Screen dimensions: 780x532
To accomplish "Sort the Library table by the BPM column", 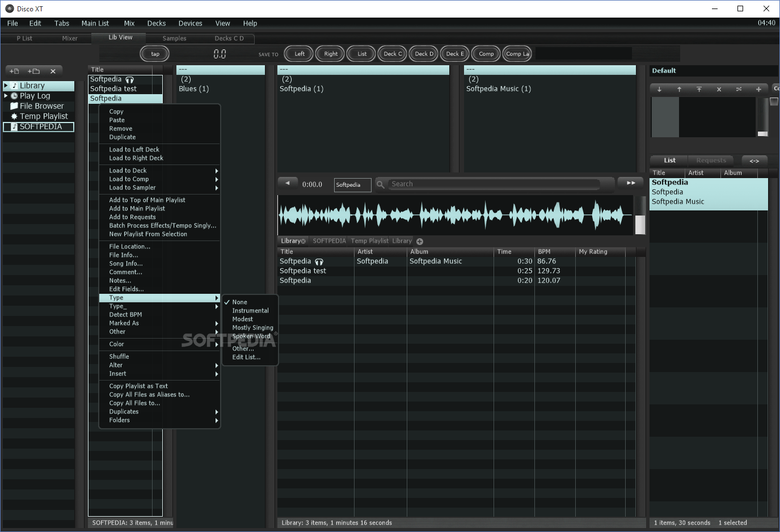I will point(555,252).
